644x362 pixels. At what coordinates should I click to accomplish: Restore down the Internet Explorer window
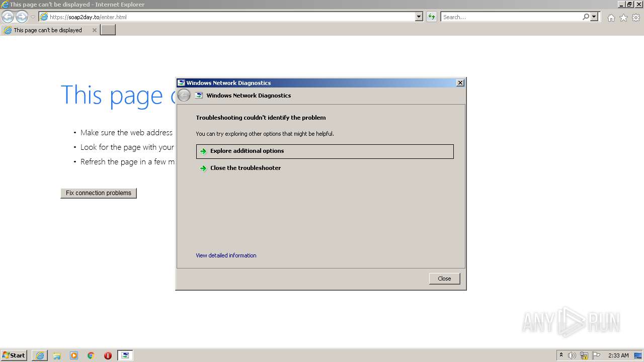coord(629,5)
